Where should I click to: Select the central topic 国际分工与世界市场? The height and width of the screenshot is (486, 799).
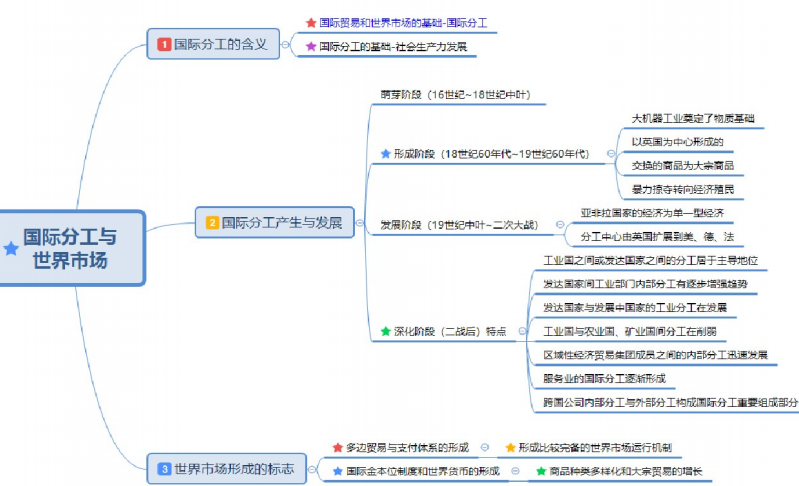pos(72,248)
